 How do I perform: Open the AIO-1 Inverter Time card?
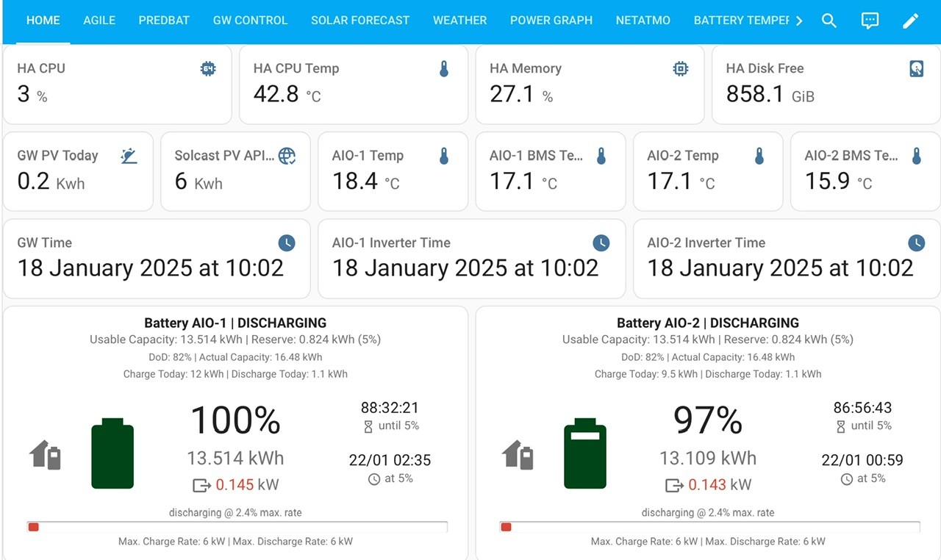(x=472, y=259)
